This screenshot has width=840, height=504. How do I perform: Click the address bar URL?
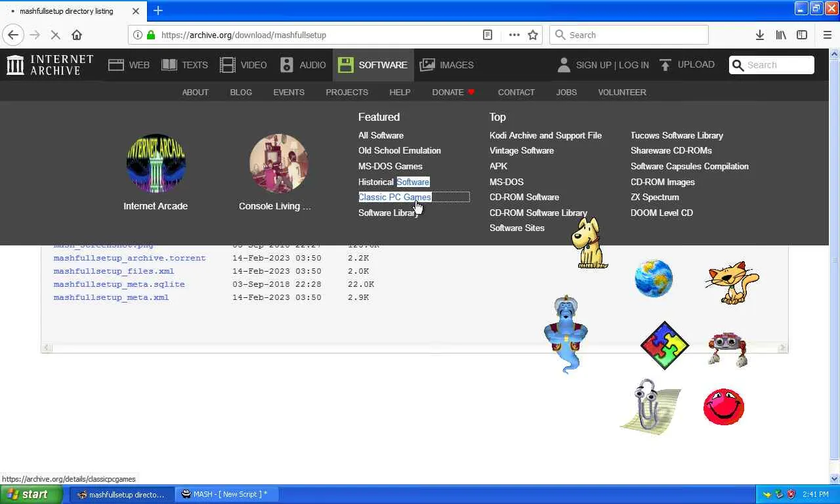pyautogui.click(x=243, y=35)
